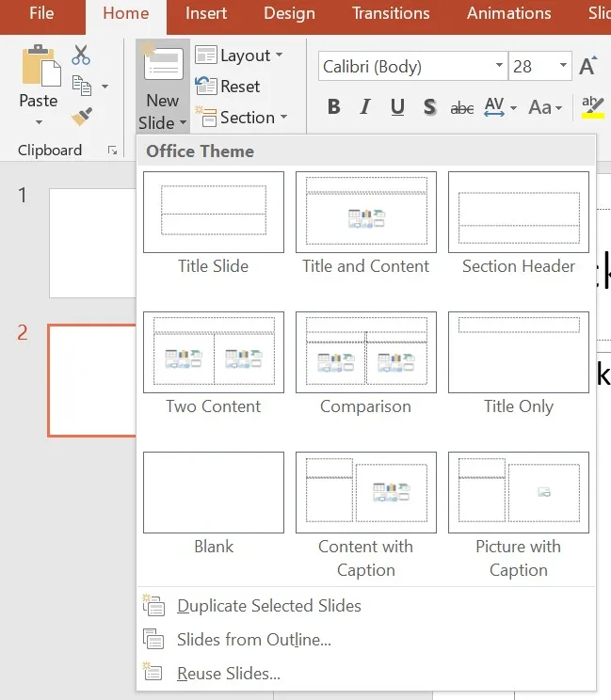
Task: Toggle Bold formatting
Action: tap(333, 107)
